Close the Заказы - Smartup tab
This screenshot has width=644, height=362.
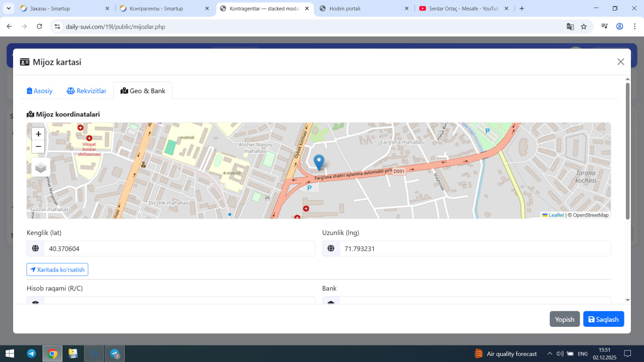tap(107, 9)
